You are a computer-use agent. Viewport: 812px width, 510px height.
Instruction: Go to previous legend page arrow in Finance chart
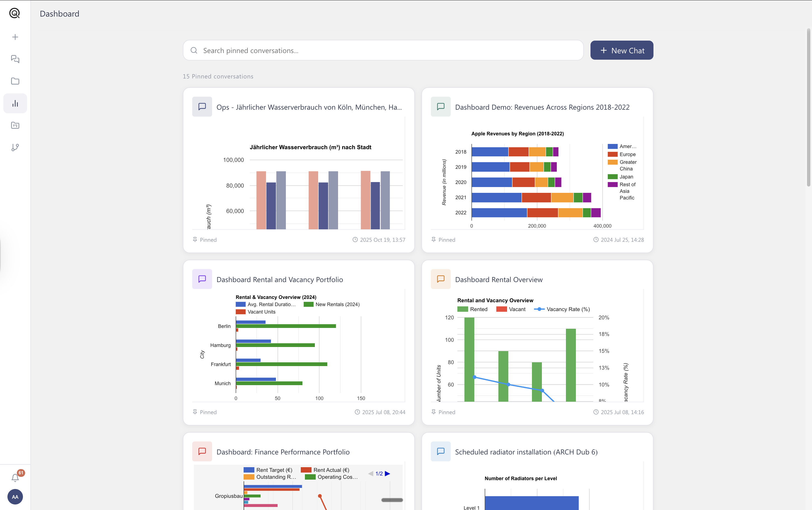[371, 474]
